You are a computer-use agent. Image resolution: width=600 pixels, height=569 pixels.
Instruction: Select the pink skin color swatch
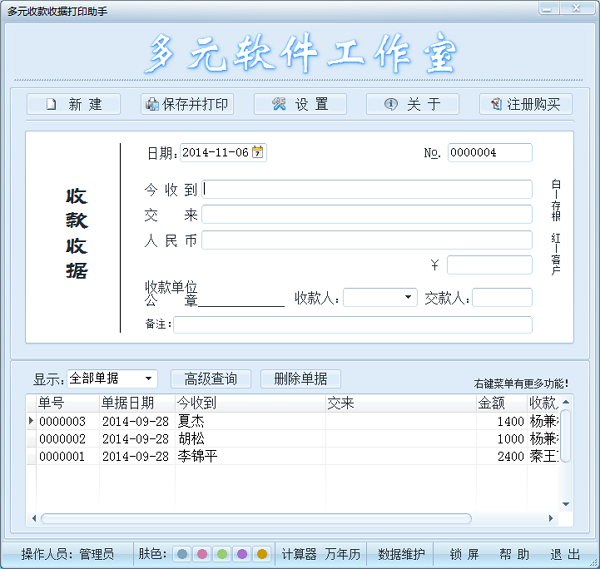pyautogui.click(x=202, y=554)
